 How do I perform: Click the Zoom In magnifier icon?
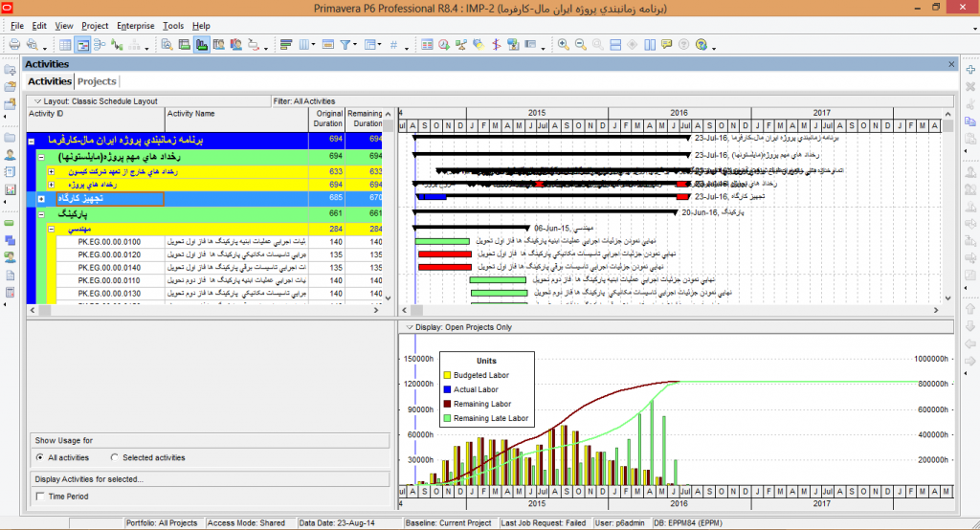click(564, 45)
